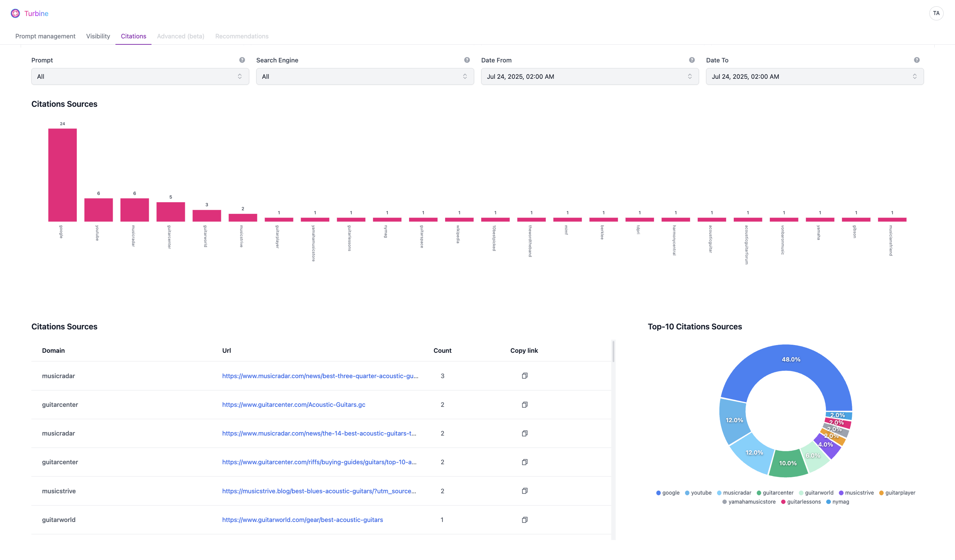Toggle musicradar legend item
Screen dimensions: 955x560
point(734,493)
